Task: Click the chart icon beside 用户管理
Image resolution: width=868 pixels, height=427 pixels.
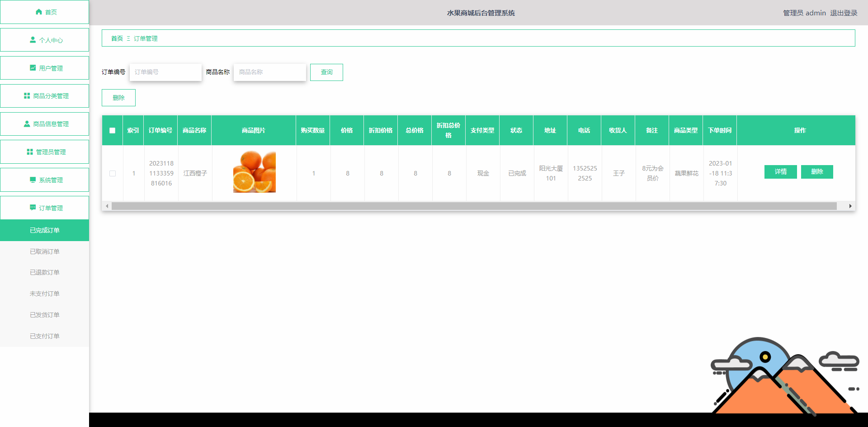Action: pyautogui.click(x=33, y=68)
